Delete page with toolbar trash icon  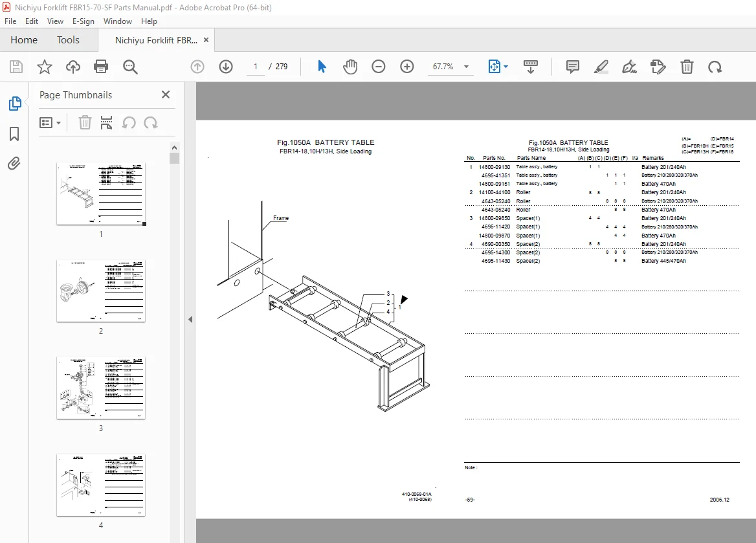click(x=687, y=67)
